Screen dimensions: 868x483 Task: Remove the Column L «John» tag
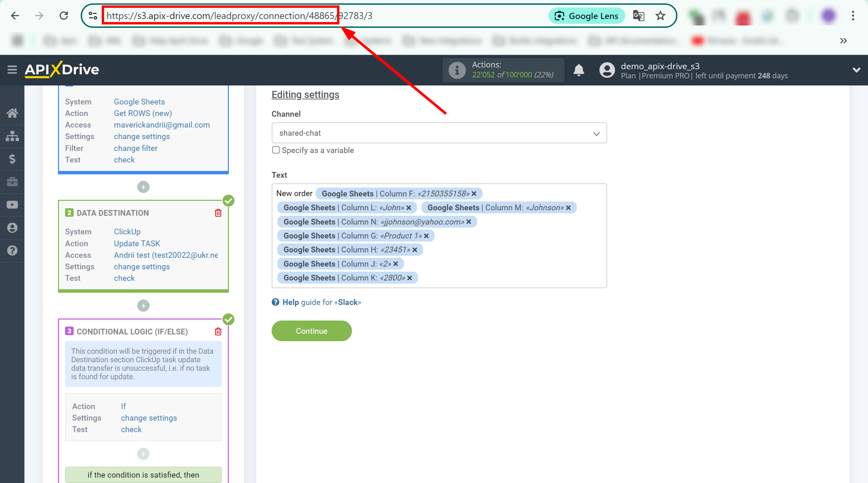click(x=409, y=208)
